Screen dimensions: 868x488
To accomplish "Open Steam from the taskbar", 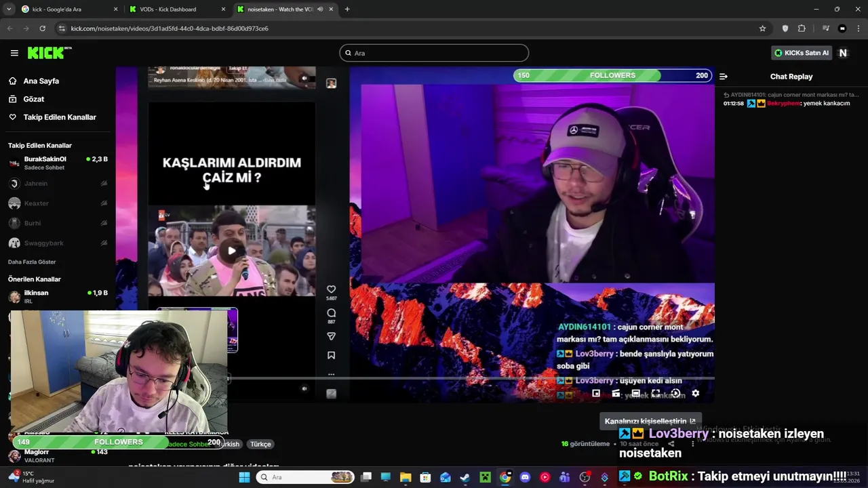I will (465, 477).
